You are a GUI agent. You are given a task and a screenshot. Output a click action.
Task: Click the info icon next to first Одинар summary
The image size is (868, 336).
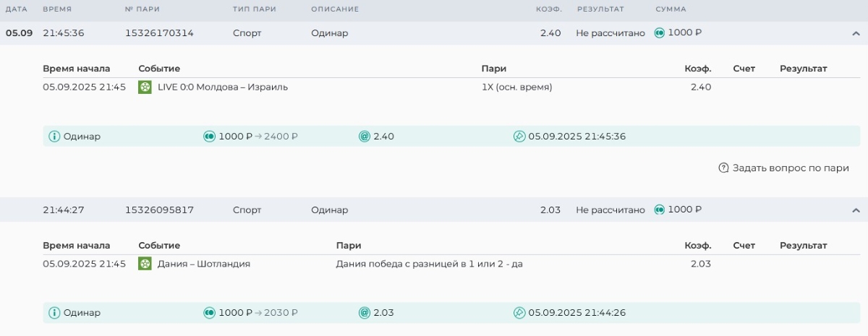click(54, 137)
